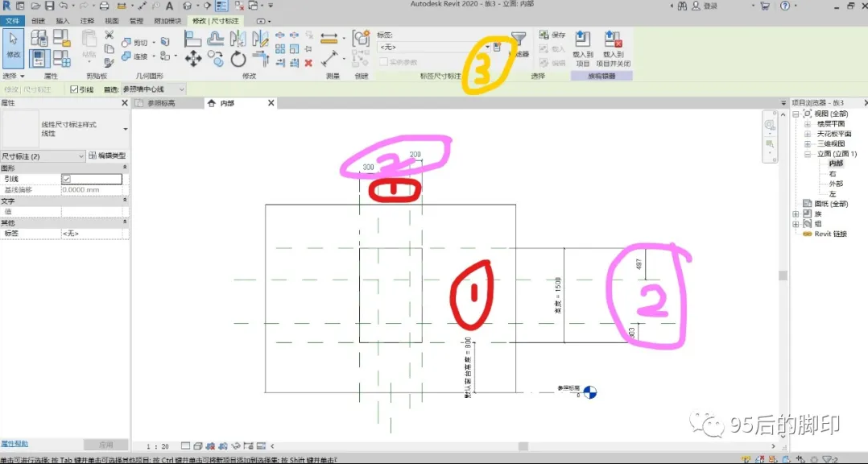Expand 楼层平面 node in project browser
The width and height of the screenshot is (868, 464).
pos(808,124)
